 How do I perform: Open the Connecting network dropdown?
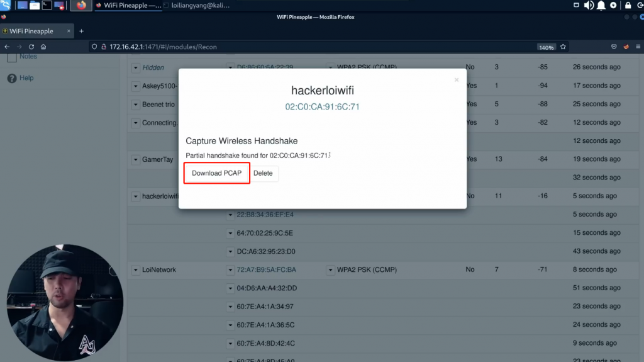click(136, 123)
